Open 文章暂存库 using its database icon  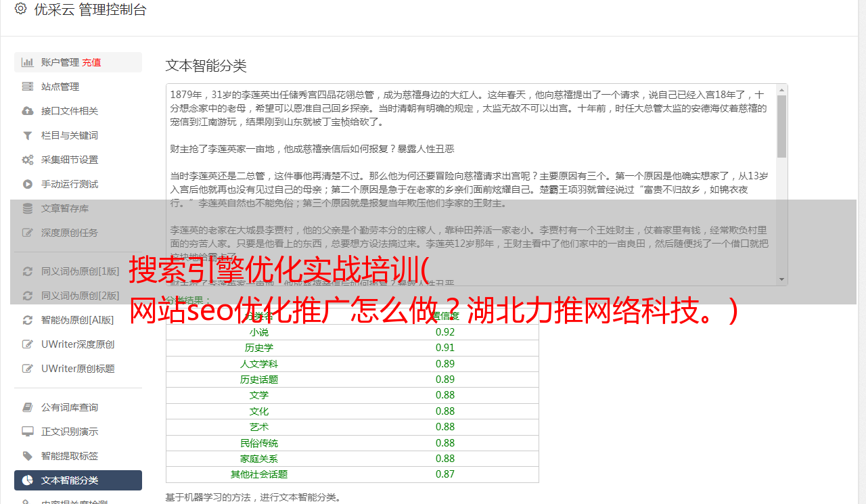[x=28, y=208]
